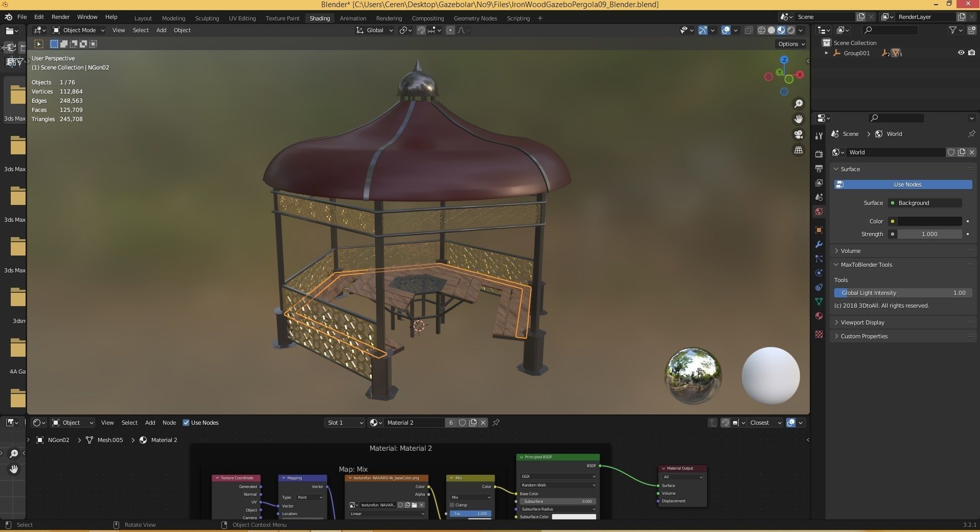Screen dimensions: 980x532
Task: Toggle Group001 visibility eye in outliner
Action: pos(961,53)
